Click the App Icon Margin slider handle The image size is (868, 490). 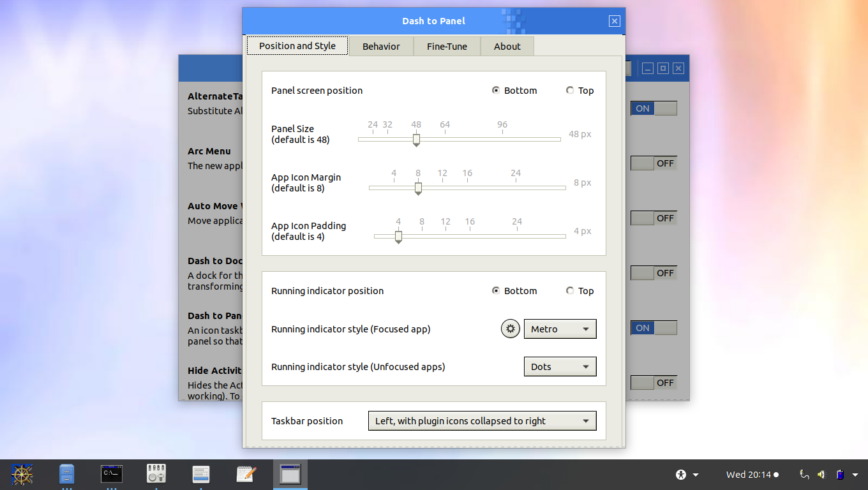[418, 188]
